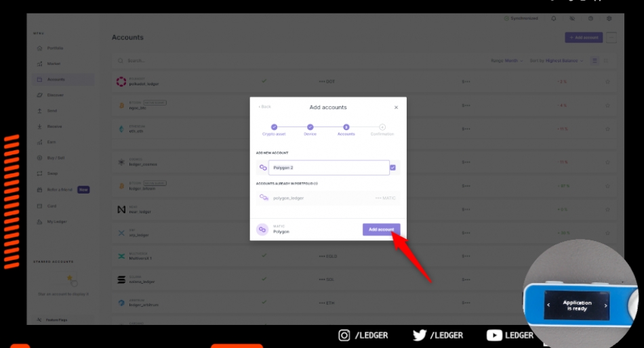Open the solana_ledger account row
Image resolution: width=644 pixels, height=348 pixels.
point(364,280)
